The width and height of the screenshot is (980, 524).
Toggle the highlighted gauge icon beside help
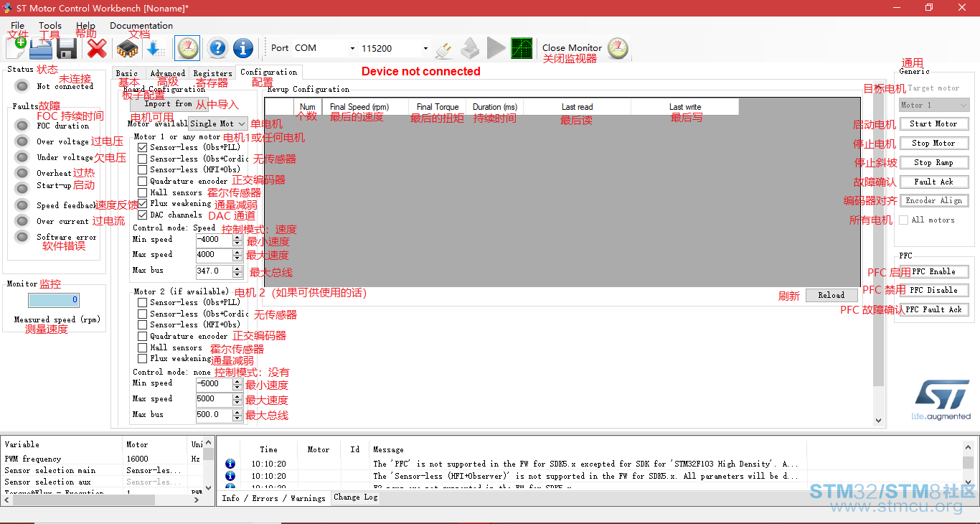[x=187, y=48]
